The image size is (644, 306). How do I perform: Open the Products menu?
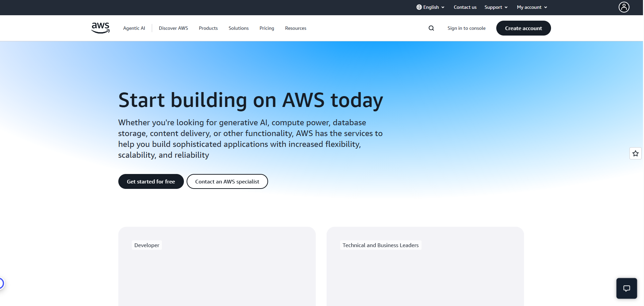(x=208, y=28)
